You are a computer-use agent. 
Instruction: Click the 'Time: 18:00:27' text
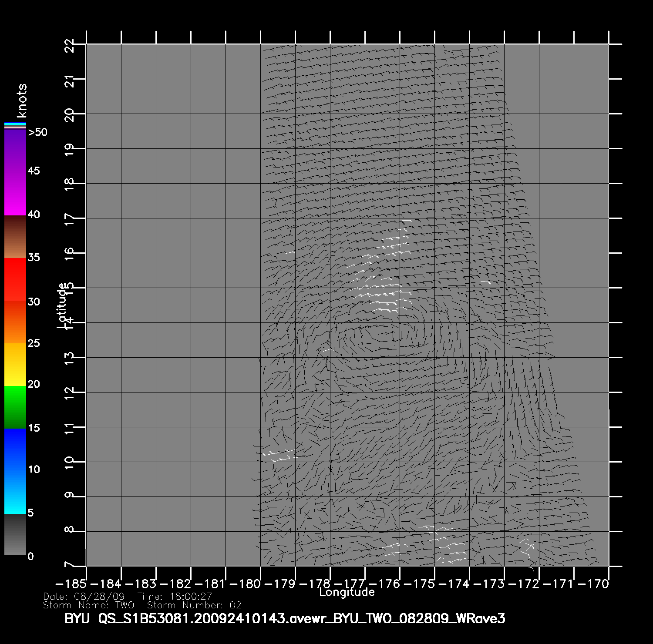coord(175,597)
